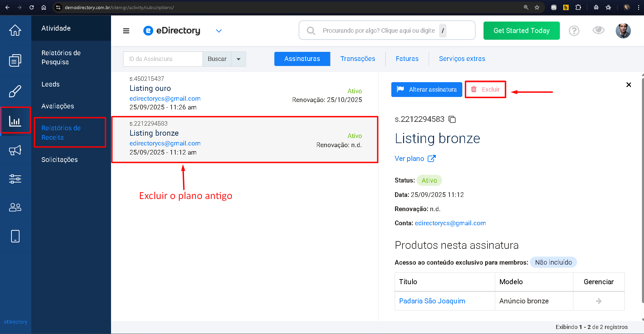Click the Buscar button

[x=217, y=59]
